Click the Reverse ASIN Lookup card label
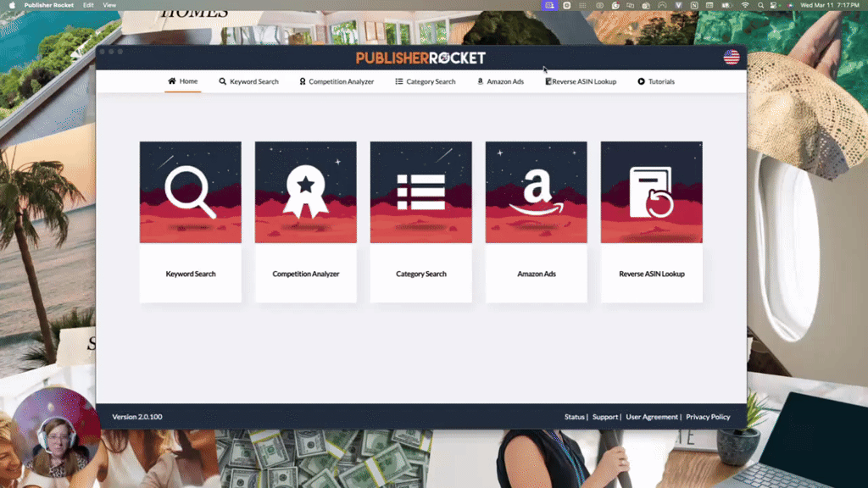The height and width of the screenshot is (488, 868). [652, 274]
